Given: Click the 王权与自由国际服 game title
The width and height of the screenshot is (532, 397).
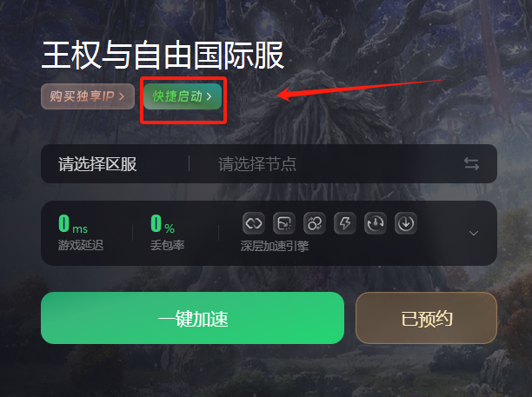Looking at the screenshot, I should [x=163, y=56].
